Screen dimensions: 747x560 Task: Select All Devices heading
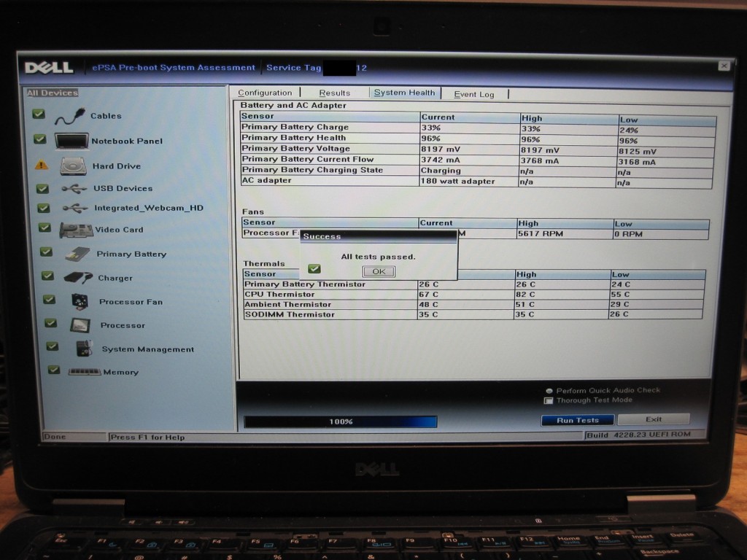[53, 93]
